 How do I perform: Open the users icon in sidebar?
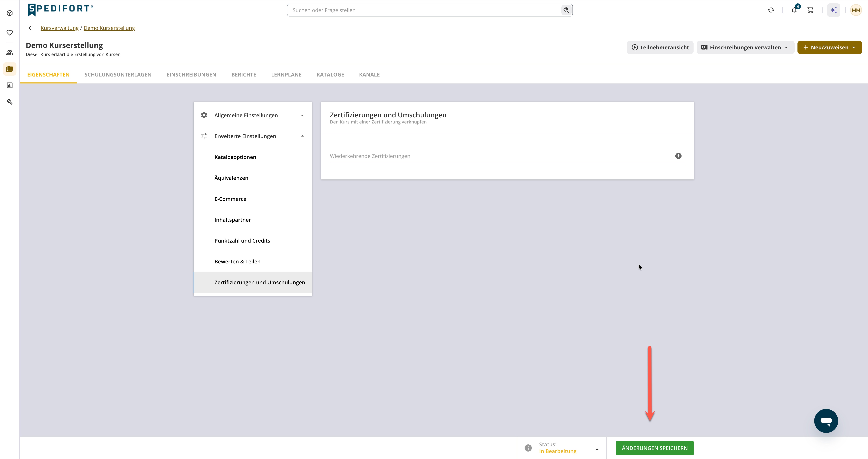click(x=10, y=53)
